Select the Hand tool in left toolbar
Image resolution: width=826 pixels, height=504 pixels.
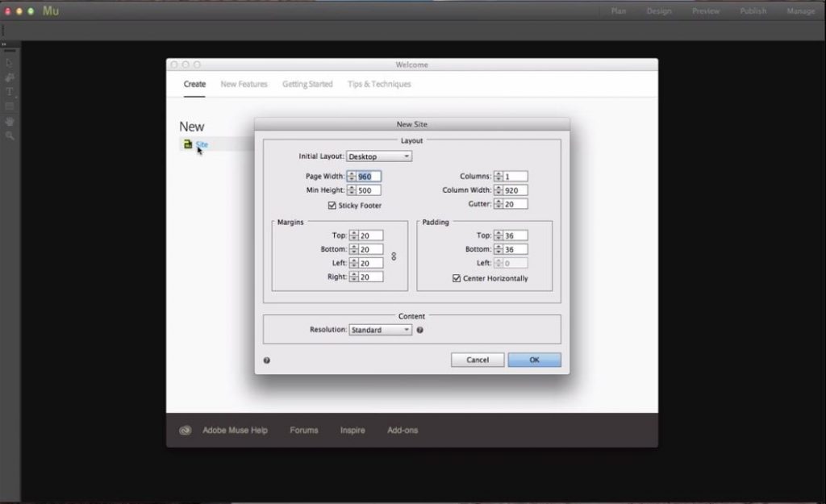10,121
